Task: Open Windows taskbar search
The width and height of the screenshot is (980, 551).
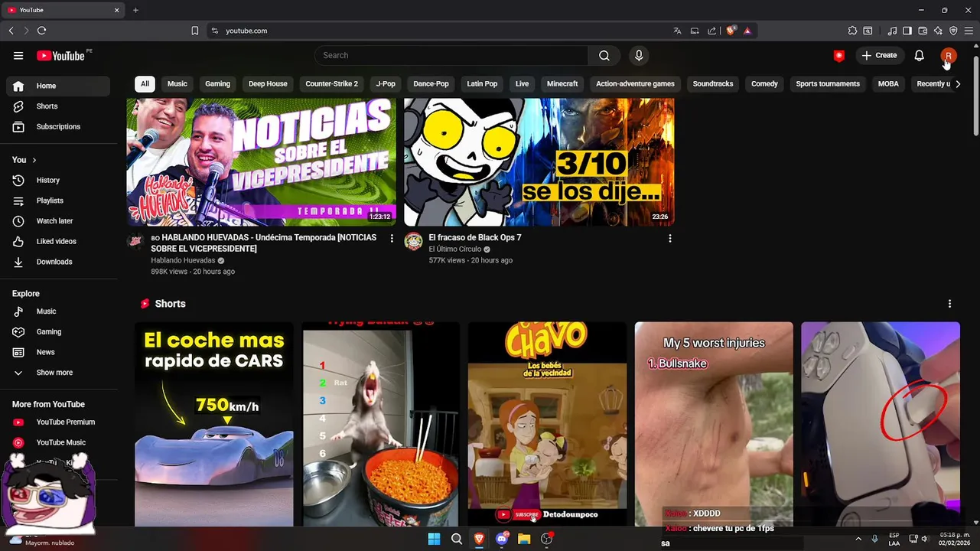Action: pyautogui.click(x=457, y=539)
